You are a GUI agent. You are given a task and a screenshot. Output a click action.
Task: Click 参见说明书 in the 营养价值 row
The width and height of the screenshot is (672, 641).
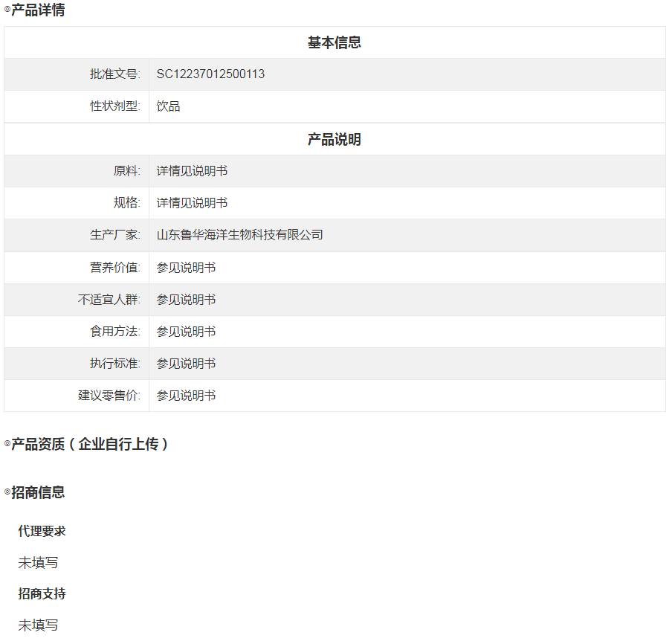coord(186,267)
